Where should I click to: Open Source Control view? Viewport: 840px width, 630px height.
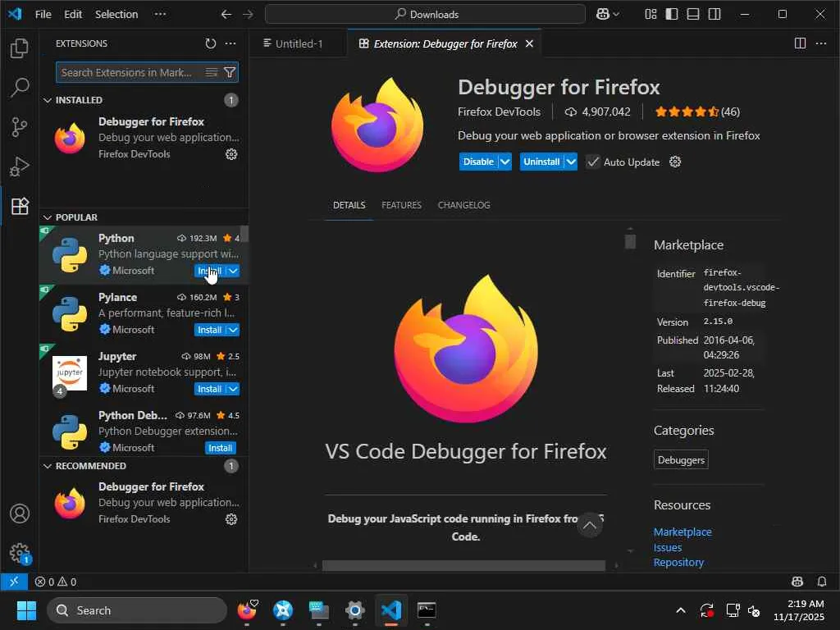pyautogui.click(x=20, y=127)
